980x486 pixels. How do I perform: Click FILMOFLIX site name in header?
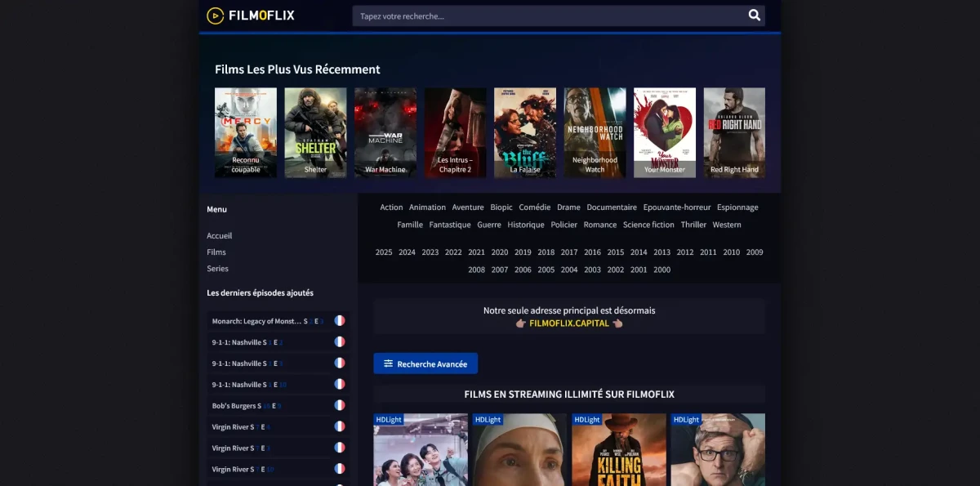point(261,16)
